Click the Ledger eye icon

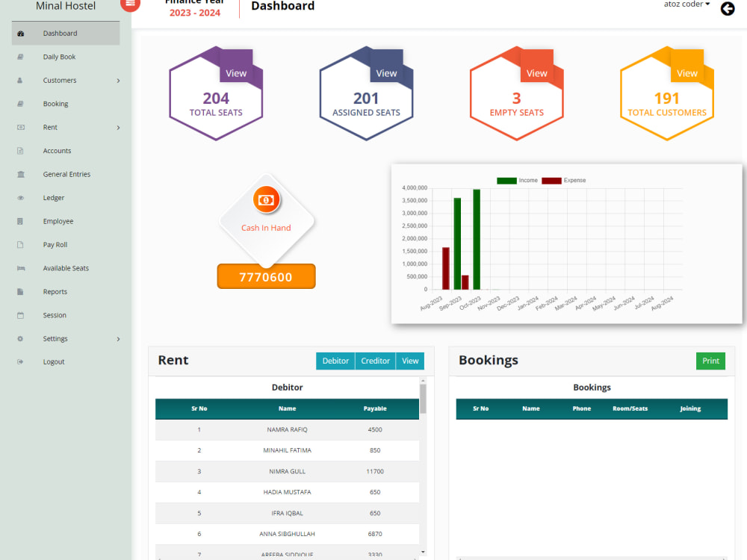coord(20,198)
